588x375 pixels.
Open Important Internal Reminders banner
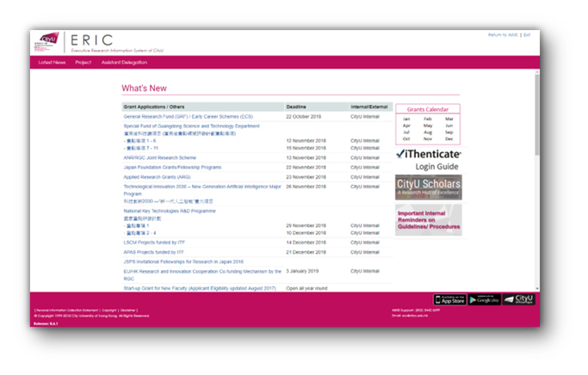pos(428,220)
